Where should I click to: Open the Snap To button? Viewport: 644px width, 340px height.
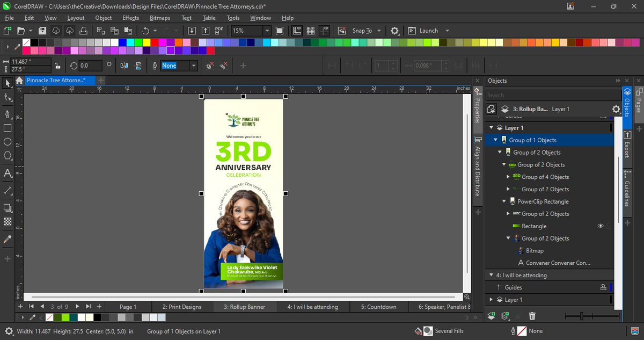[362, 31]
